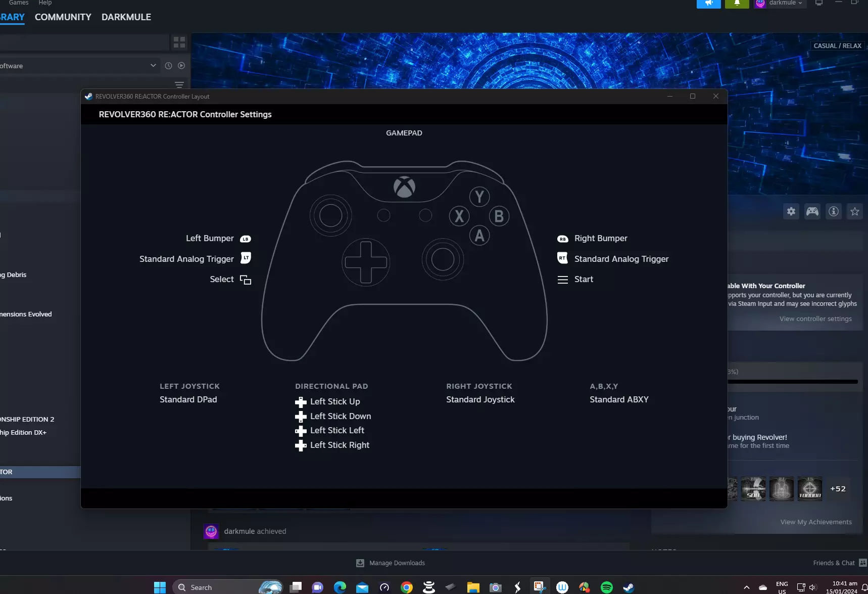Viewport: 868px width, 594px height.
Task: Open the 100000 achievement thumbnail
Action: coord(810,489)
